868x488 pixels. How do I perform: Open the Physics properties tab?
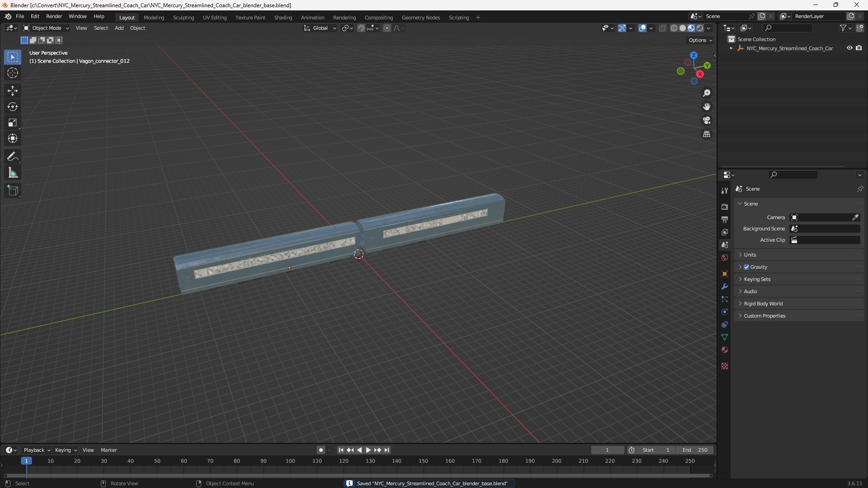(x=725, y=312)
